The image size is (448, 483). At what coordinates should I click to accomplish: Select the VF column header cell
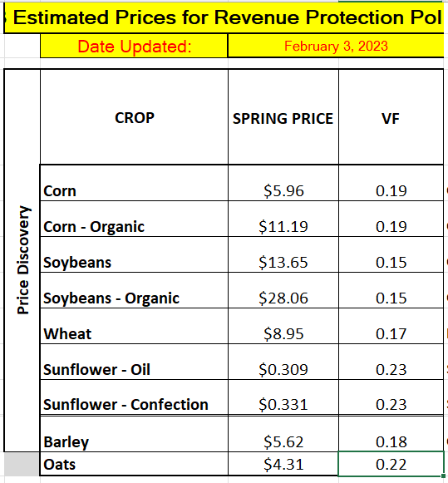(x=391, y=117)
